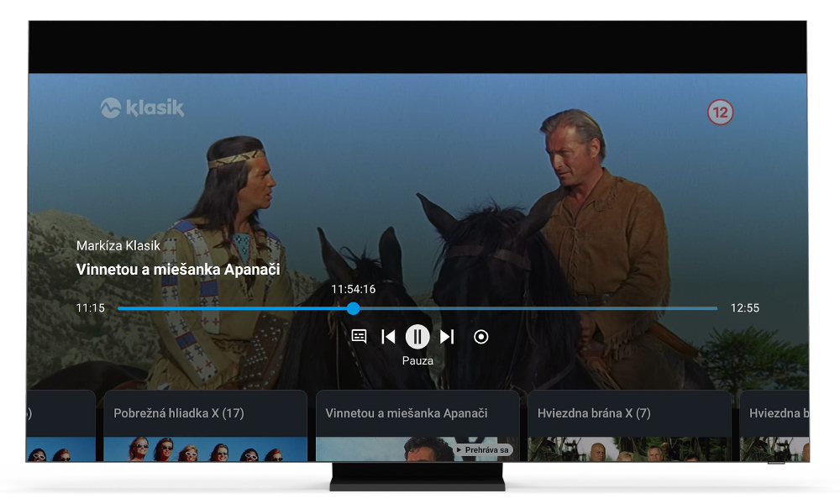
Task: Skip to the previous programme icon
Action: click(388, 336)
